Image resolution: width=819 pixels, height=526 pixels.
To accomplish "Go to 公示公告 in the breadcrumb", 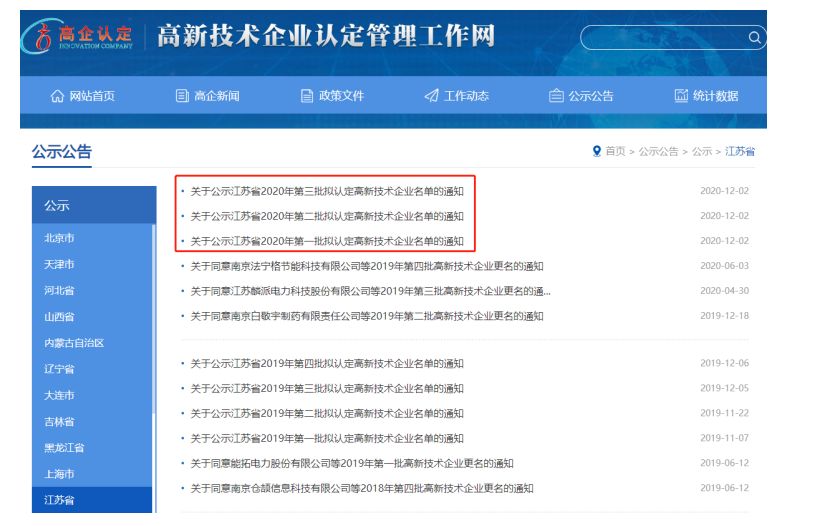I will (x=658, y=151).
